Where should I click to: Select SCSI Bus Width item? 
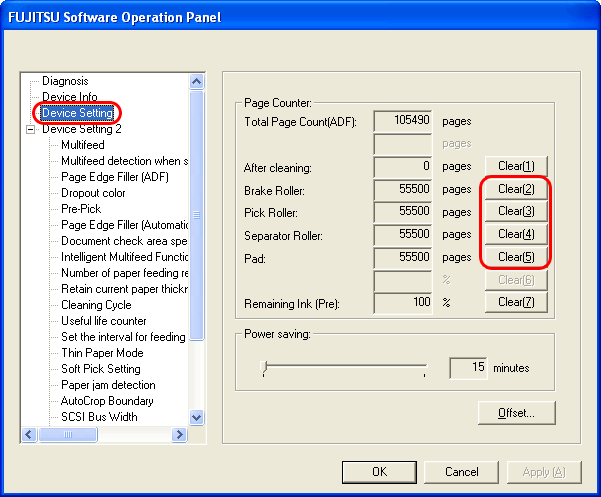[99, 417]
